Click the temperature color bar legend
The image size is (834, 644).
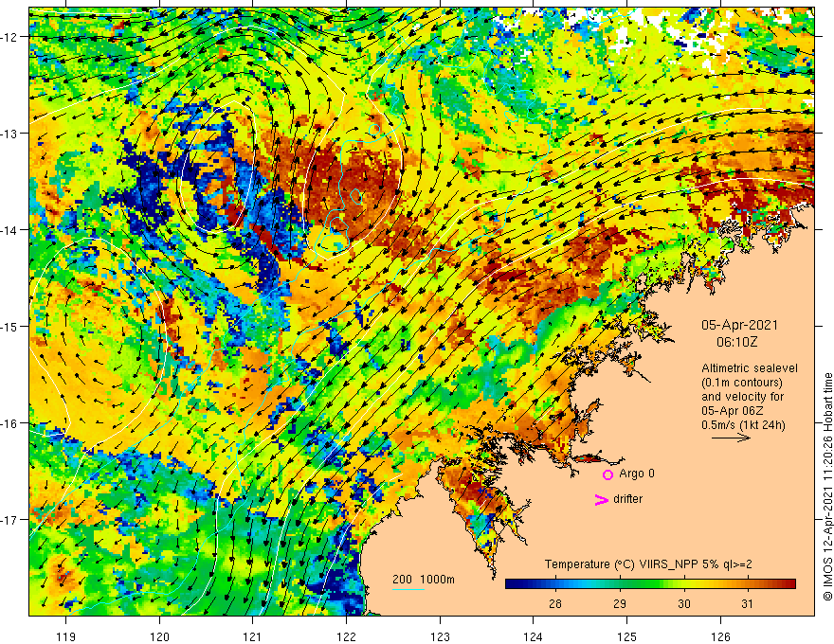[x=650, y=584]
